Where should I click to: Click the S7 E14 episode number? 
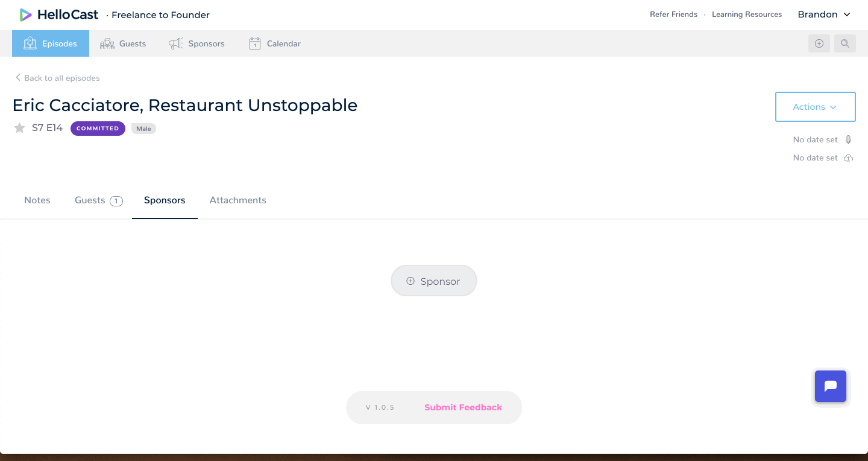[x=47, y=128]
